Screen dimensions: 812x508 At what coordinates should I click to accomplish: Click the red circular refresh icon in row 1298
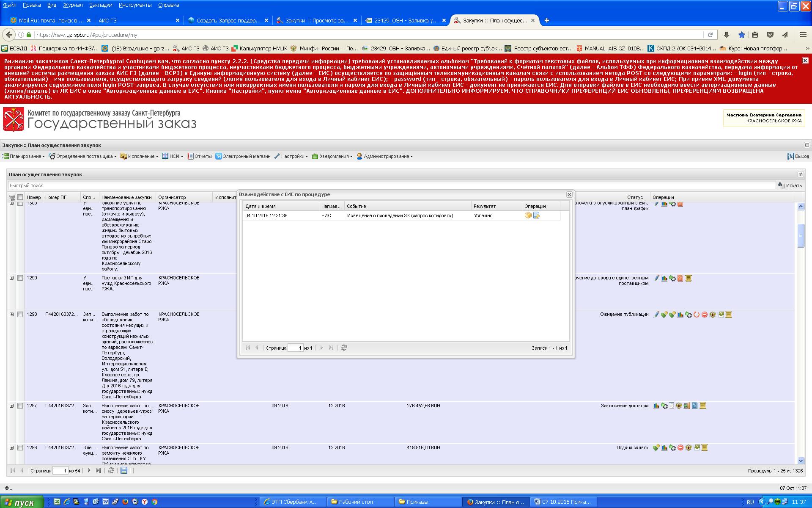click(697, 315)
